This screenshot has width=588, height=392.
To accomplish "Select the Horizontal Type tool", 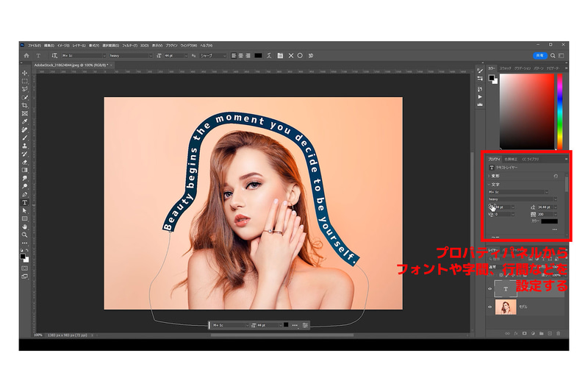I will 25,202.
